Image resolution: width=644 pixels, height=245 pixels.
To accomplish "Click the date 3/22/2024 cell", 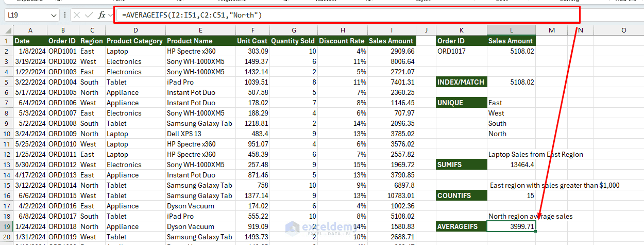I will pyautogui.click(x=30, y=82).
